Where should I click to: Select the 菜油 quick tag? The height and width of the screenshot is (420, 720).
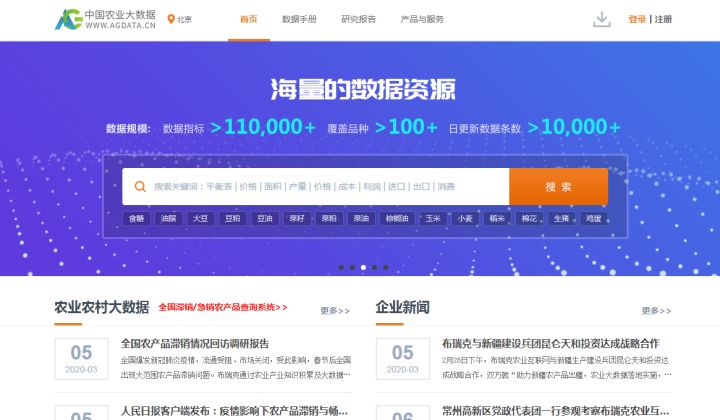tap(361, 218)
